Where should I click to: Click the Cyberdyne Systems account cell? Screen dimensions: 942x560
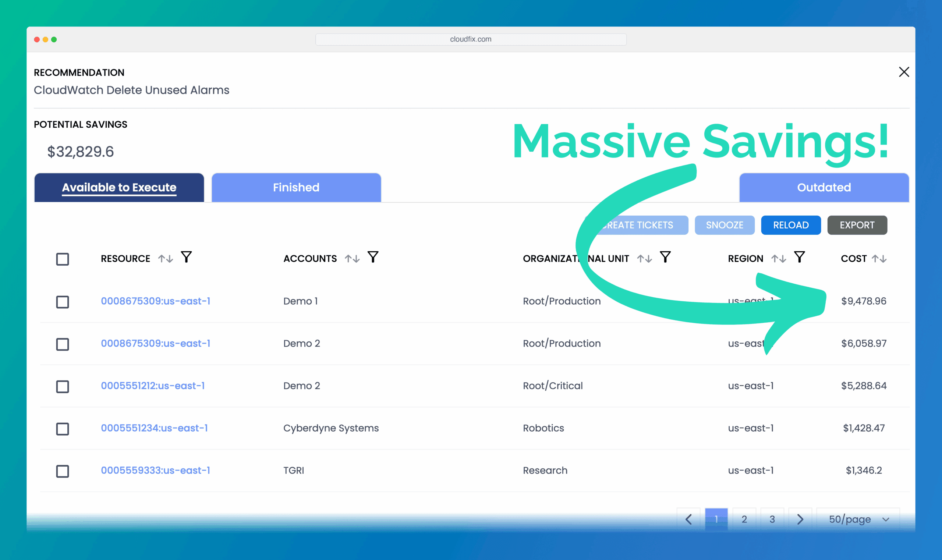pyautogui.click(x=331, y=428)
